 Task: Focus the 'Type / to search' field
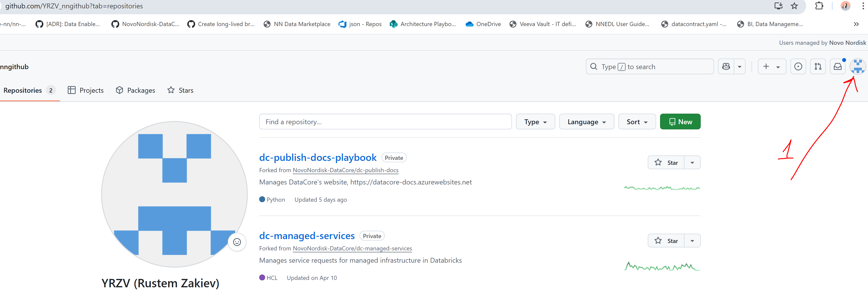pos(649,67)
